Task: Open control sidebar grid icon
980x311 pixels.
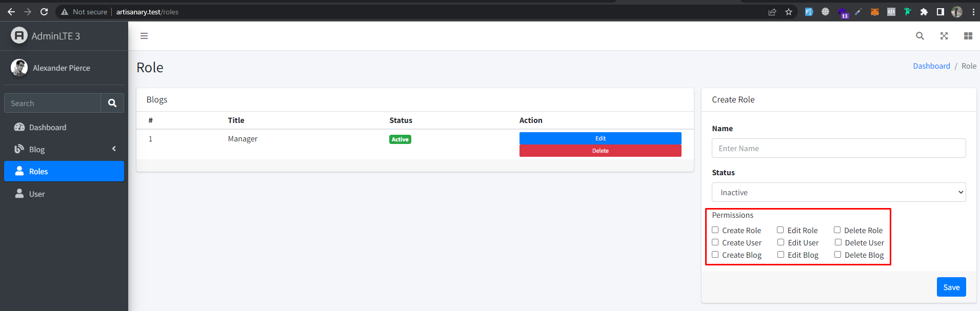Action: point(968,36)
